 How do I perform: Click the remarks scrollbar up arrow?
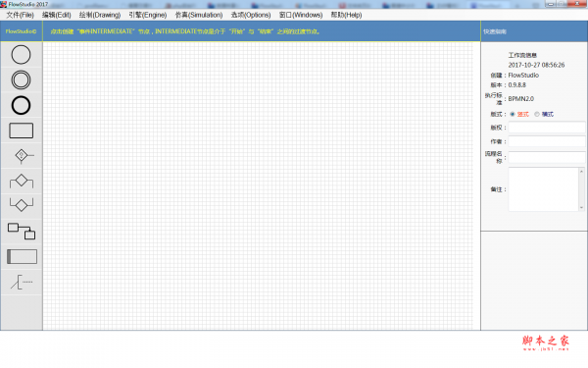581,171
